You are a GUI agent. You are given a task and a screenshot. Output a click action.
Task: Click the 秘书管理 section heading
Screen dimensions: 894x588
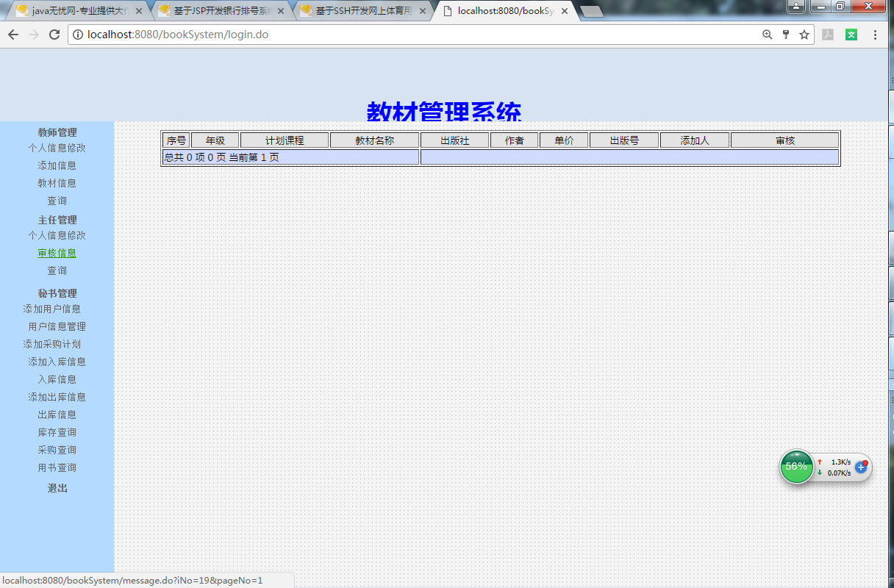(57, 293)
